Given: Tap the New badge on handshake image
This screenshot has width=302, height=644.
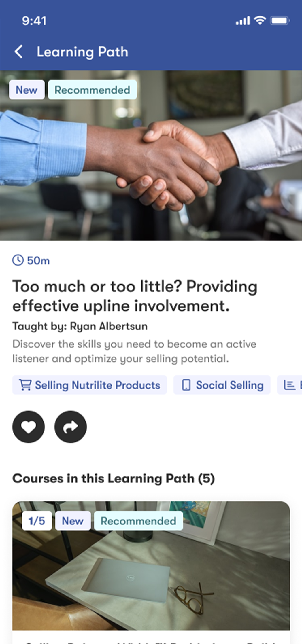Looking at the screenshot, I should [27, 90].
